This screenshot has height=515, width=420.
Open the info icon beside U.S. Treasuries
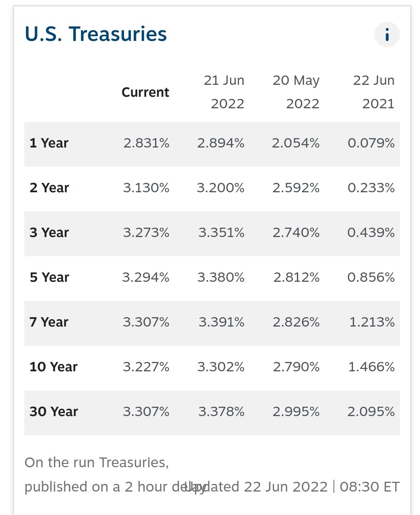point(387,35)
